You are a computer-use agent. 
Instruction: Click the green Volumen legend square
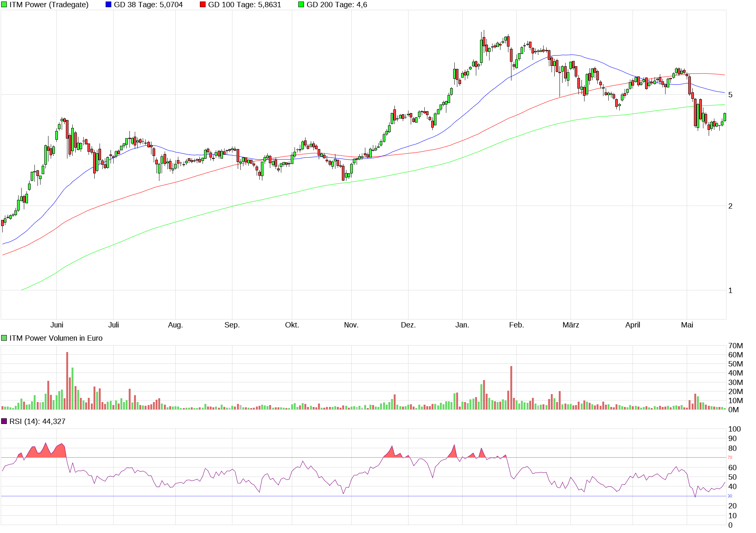[4, 338]
